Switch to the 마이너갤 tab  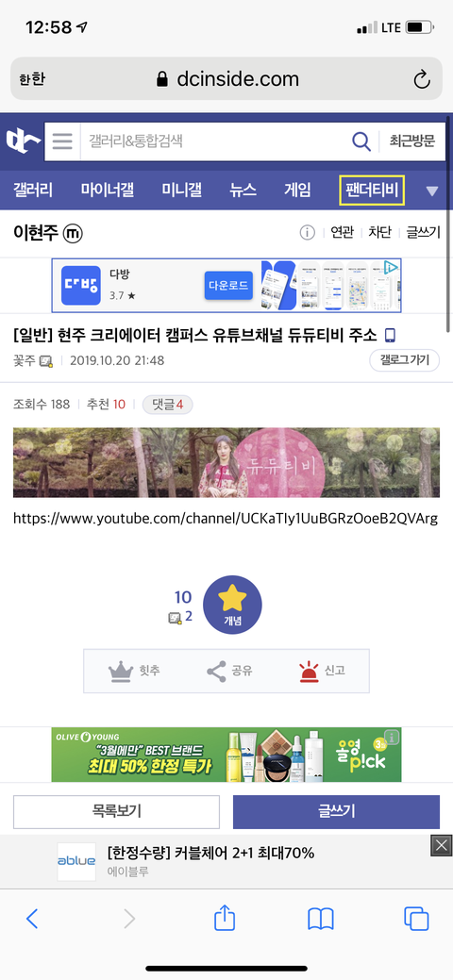(107, 190)
